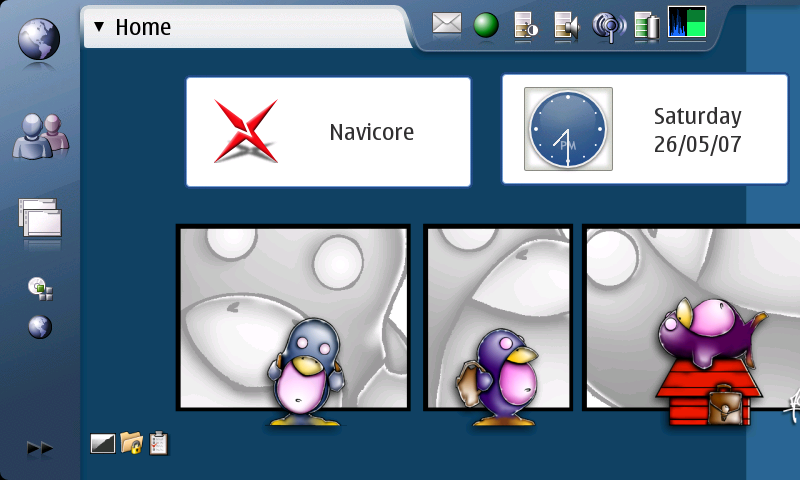Screen dimensions: 800x480
Task: Open the clock applet with Saturday date
Action: tap(645, 129)
